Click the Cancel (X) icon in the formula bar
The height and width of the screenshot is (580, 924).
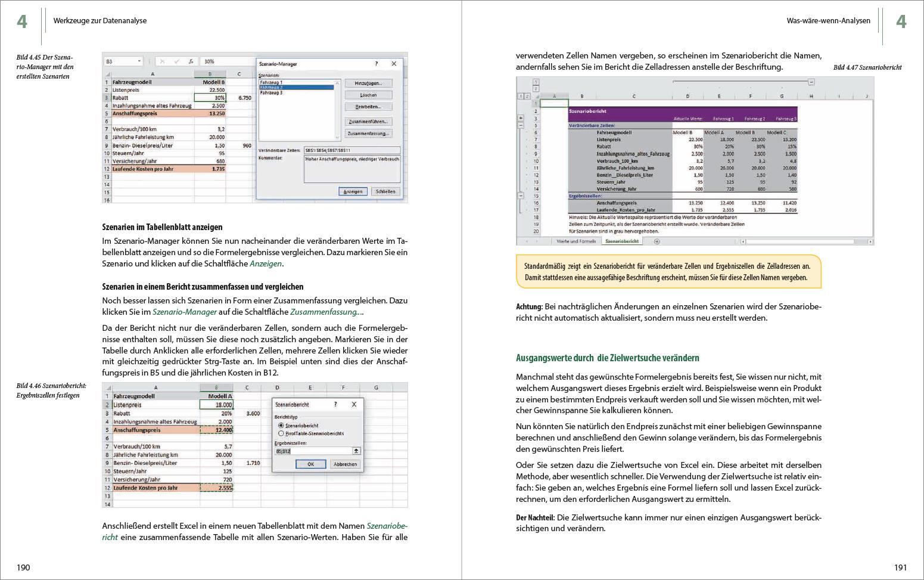(163, 61)
